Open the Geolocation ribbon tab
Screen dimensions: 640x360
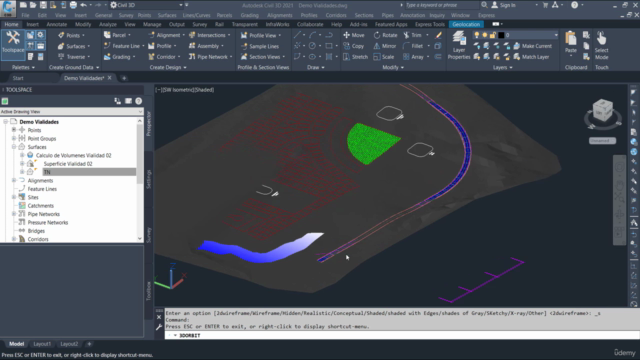tap(466, 24)
